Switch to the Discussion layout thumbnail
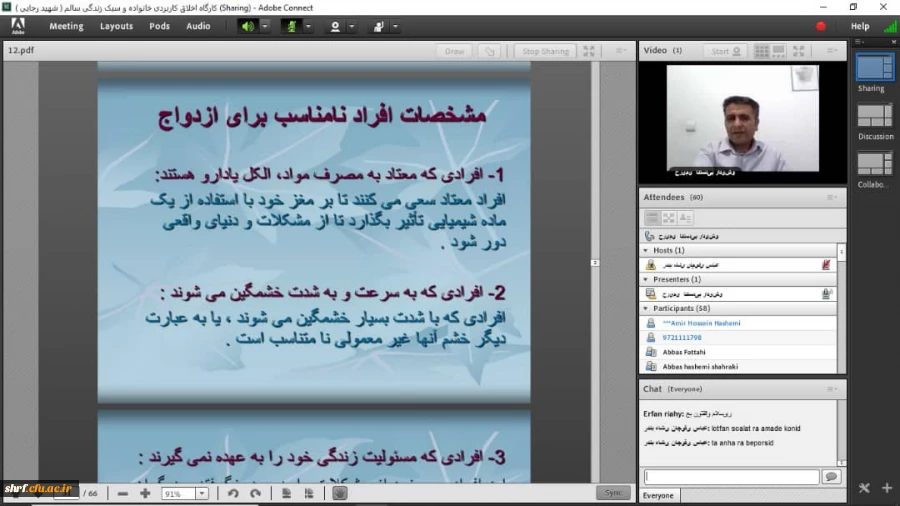The image size is (900, 506). (875, 116)
